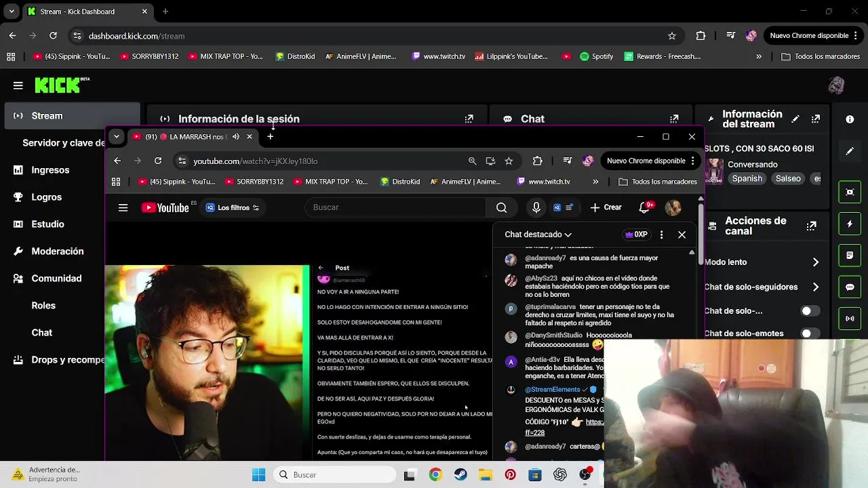
Task: Open Chat destacado dropdown
Action: point(538,235)
